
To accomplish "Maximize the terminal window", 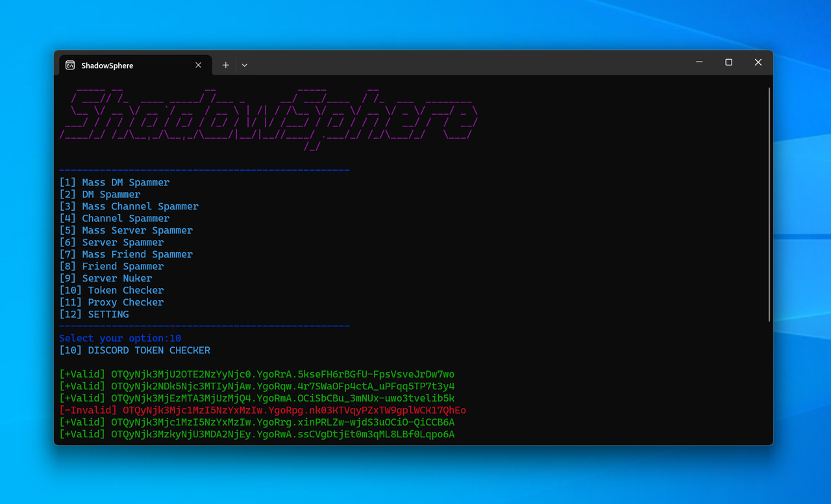I will (x=728, y=62).
